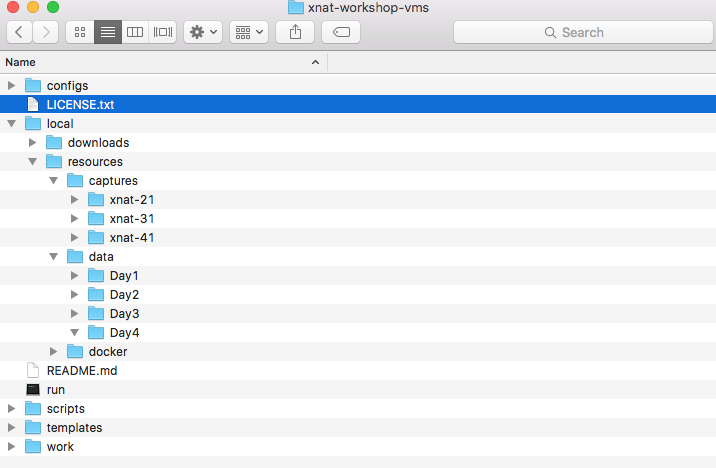Image resolution: width=716 pixels, height=468 pixels.
Task: Select the run executable file
Action: click(55, 389)
